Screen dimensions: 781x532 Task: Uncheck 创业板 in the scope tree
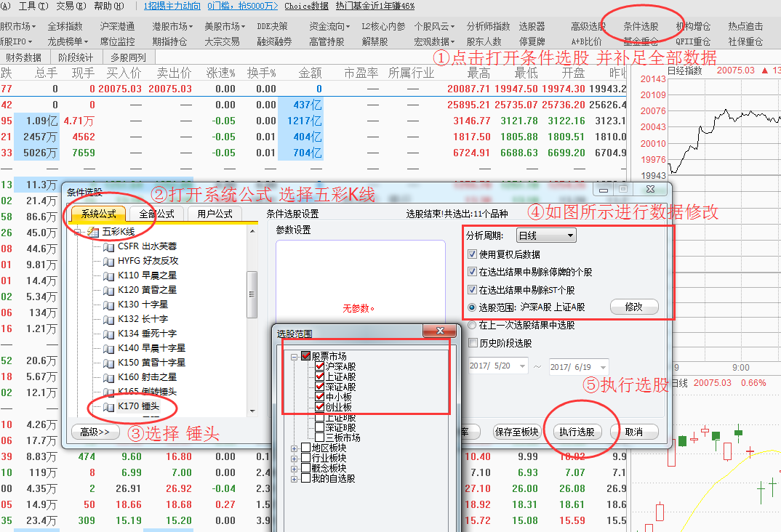320,407
